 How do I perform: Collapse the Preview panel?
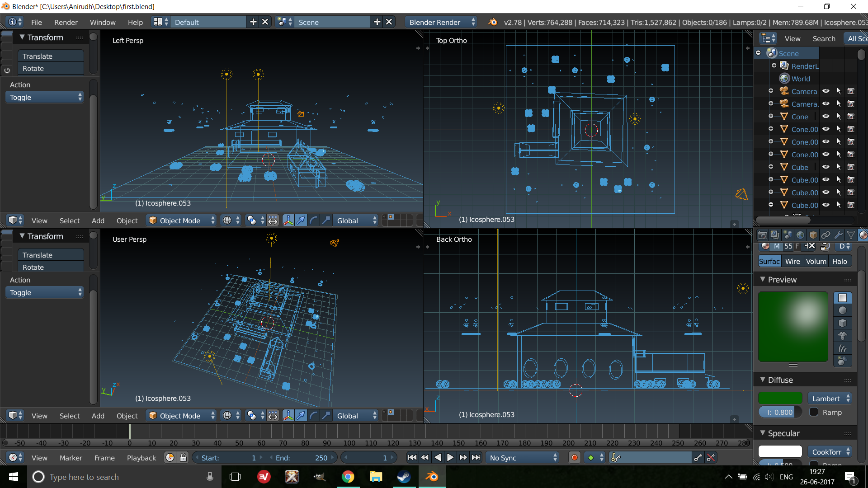coord(763,280)
